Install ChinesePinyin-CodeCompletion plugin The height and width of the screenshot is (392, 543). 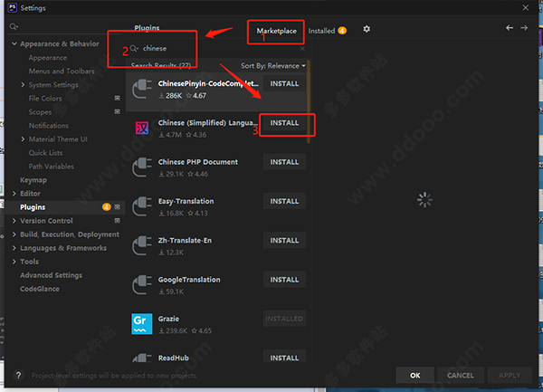click(284, 84)
